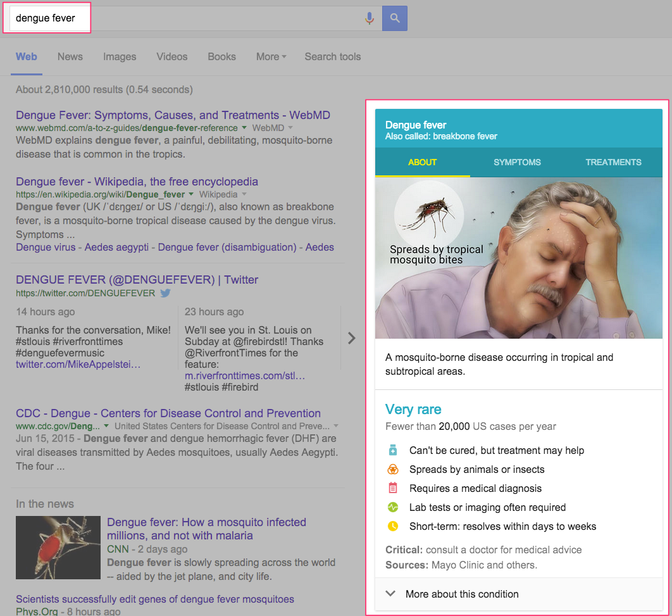Screen dimensions: 672x616
Task: Click the green https://twitter.com/DENGUEFEVER URL
Action: (x=85, y=293)
